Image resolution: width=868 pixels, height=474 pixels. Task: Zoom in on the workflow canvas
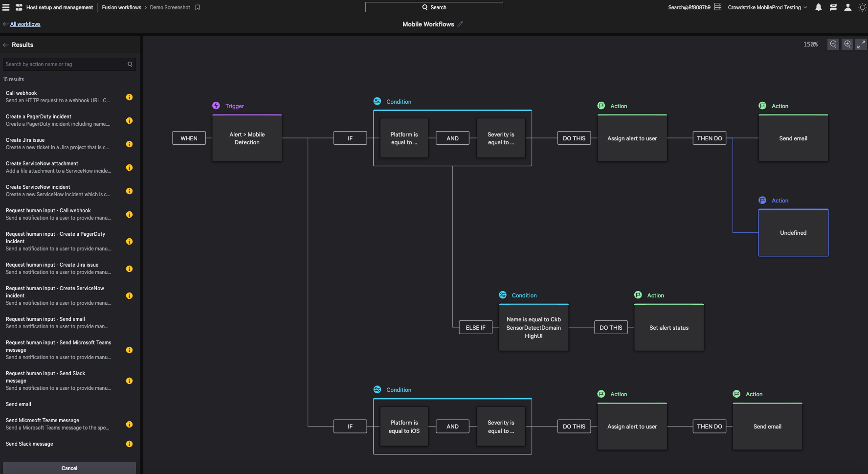pyautogui.click(x=847, y=45)
